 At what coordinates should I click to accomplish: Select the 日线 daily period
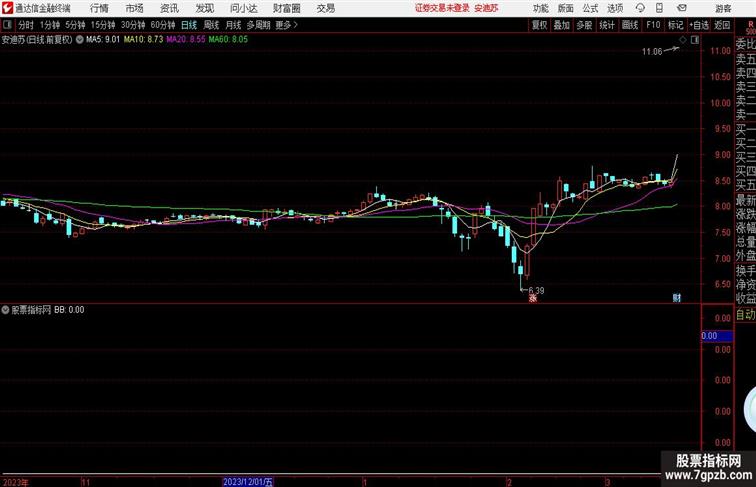pos(189,25)
